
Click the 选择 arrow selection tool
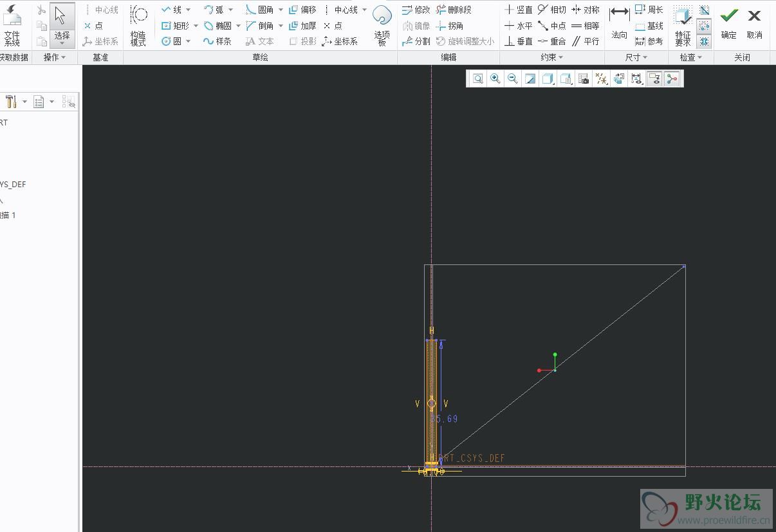coord(62,25)
